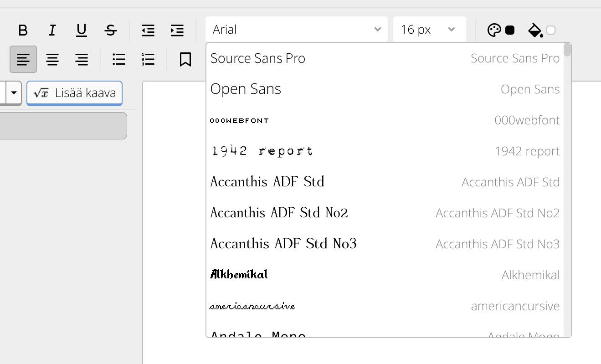Choose Alkhemikal font
601x364 pixels.
coord(385,275)
